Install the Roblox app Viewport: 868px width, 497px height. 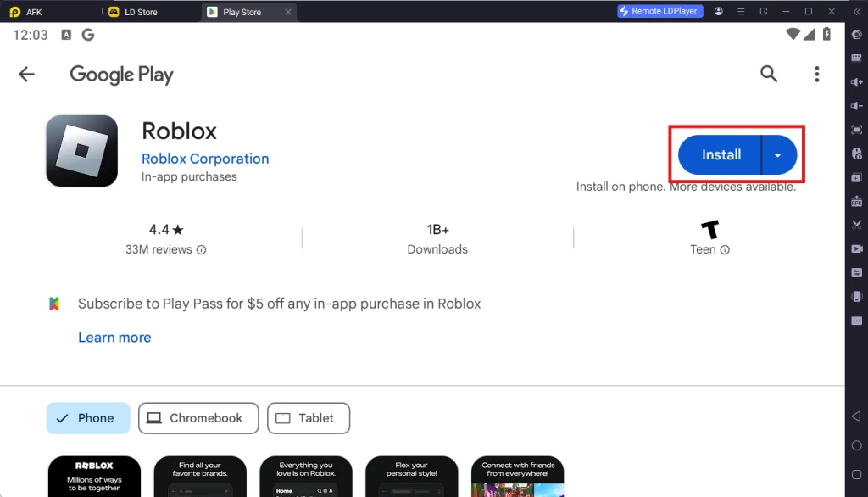coord(721,154)
